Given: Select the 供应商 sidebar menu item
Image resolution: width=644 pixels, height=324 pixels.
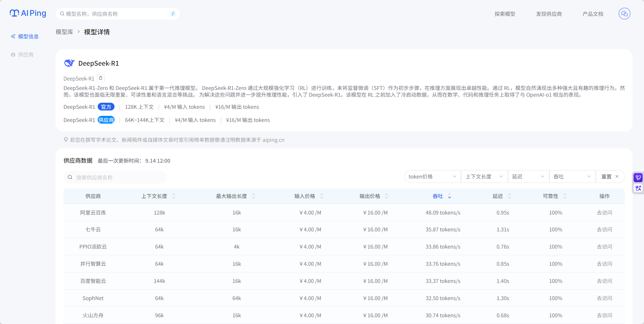Looking at the screenshot, I should 22,55.
